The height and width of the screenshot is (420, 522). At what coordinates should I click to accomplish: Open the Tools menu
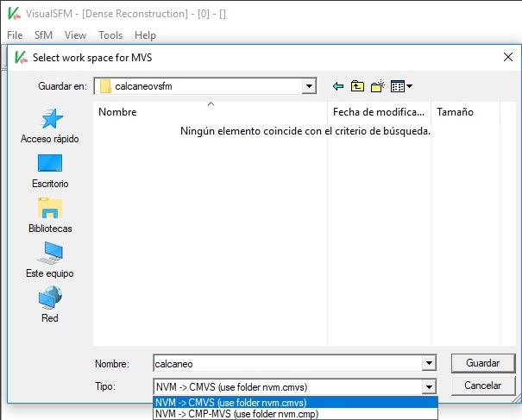coord(110,35)
